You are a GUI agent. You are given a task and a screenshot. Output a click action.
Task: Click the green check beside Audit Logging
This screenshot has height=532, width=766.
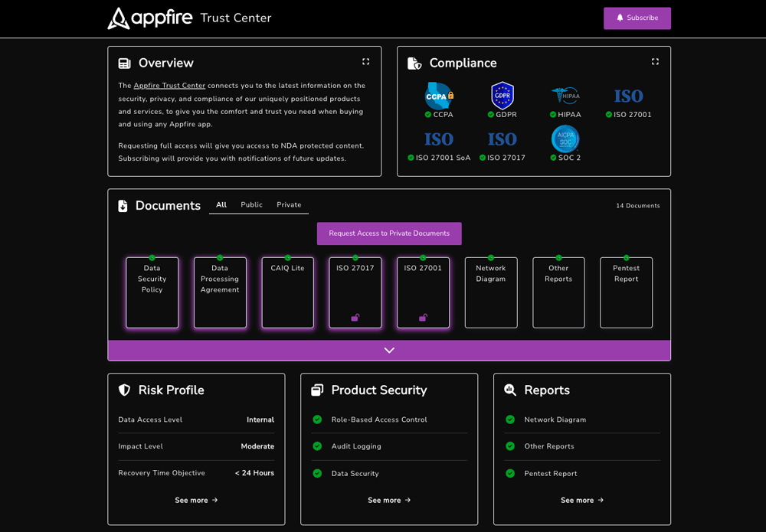(318, 446)
